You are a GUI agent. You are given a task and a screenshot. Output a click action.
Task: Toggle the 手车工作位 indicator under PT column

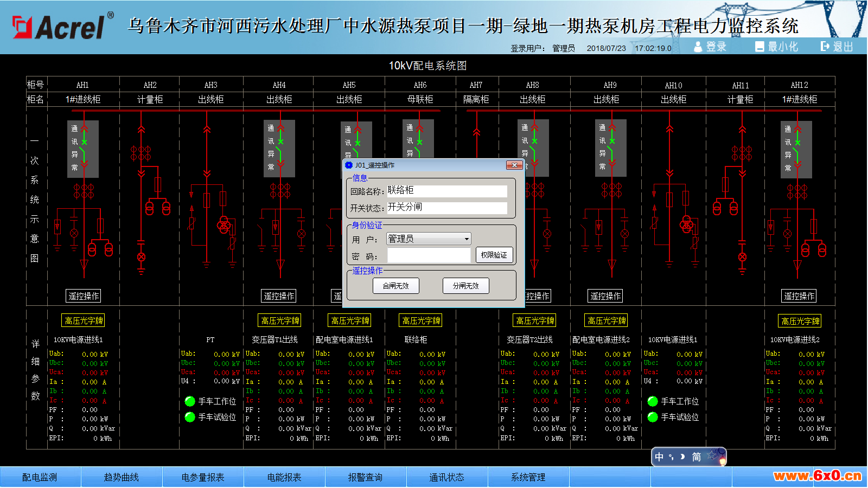(x=190, y=401)
